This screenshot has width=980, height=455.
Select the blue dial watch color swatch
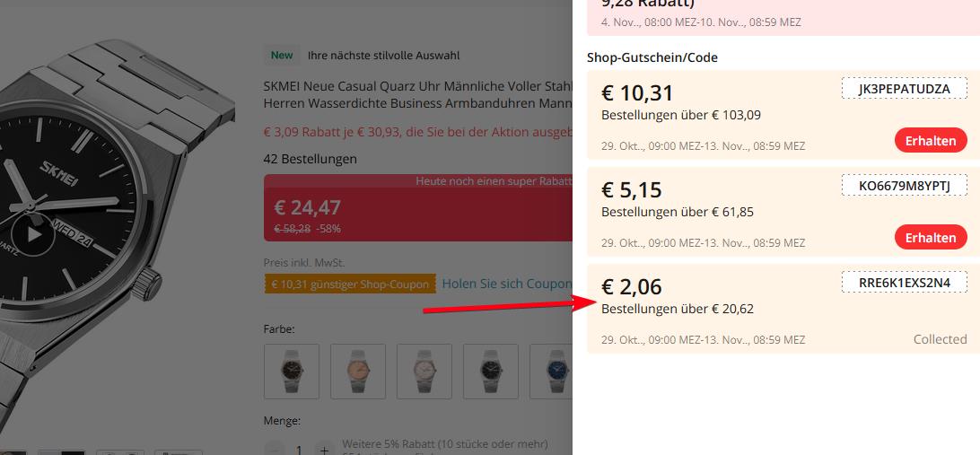(552, 371)
